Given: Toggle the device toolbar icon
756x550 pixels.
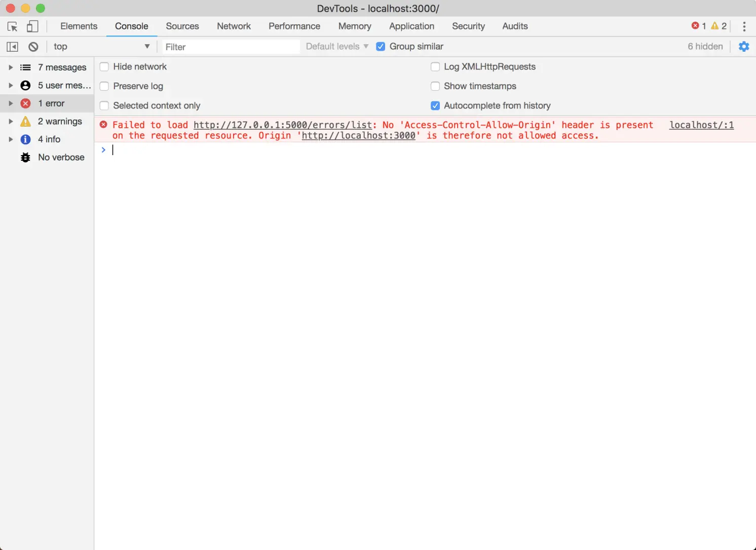Looking at the screenshot, I should click(32, 26).
